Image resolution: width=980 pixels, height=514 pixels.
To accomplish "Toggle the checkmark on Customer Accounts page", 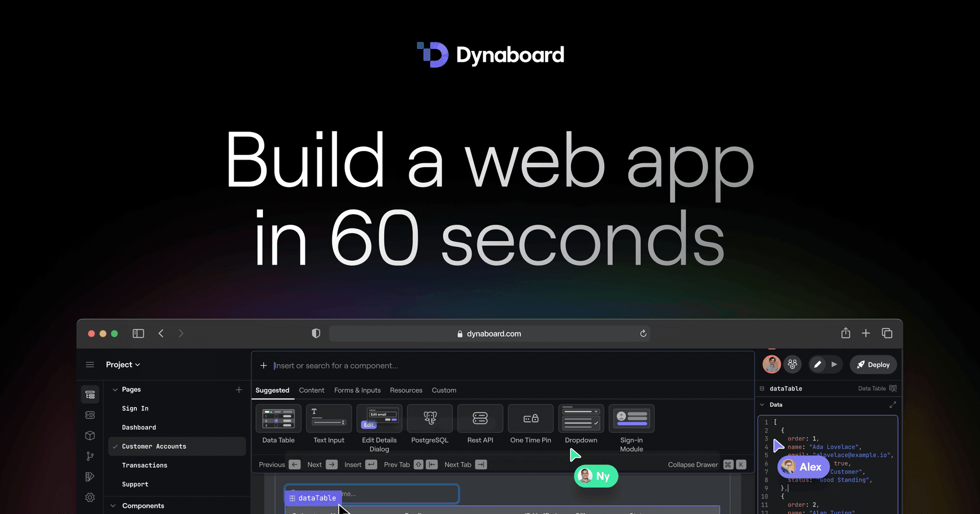I will click(x=115, y=446).
